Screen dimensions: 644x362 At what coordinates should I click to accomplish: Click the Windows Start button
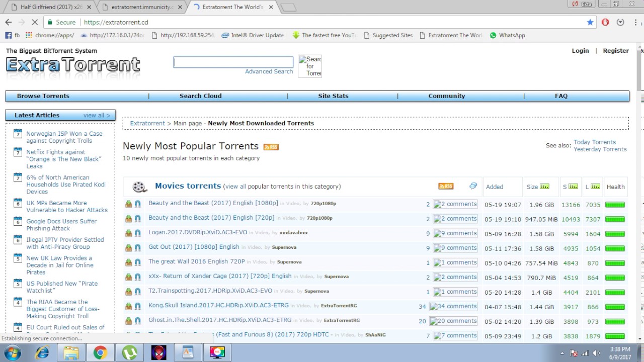tap(12, 352)
